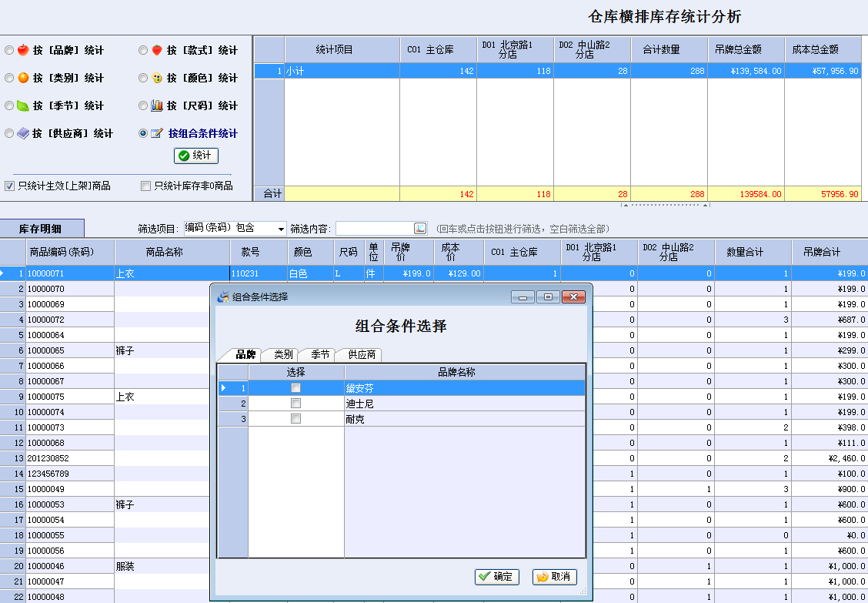
Task: Click the 商品编码(条码) column header
Action: click(70, 252)
